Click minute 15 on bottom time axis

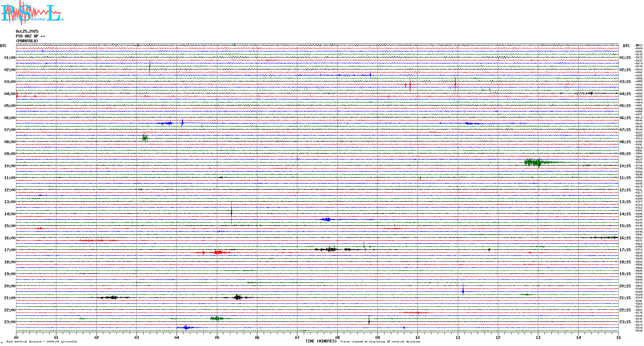[618, 337]
